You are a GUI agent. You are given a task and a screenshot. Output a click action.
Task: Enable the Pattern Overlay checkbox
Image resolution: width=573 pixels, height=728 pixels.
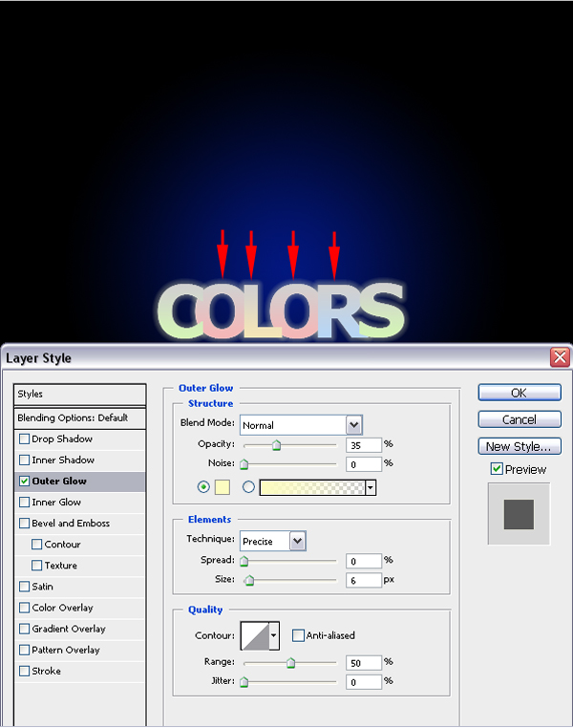[x=24, y=650]
